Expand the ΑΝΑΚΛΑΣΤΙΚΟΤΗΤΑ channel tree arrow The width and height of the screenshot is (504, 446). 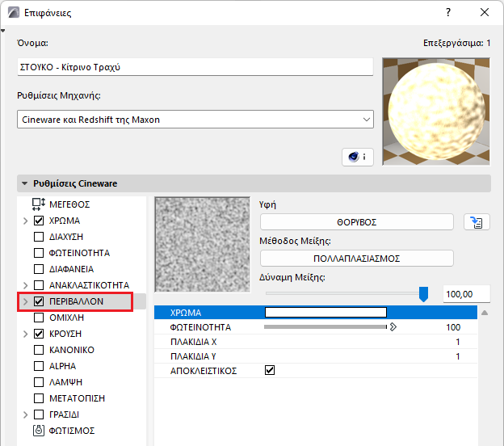pos(25,285)
